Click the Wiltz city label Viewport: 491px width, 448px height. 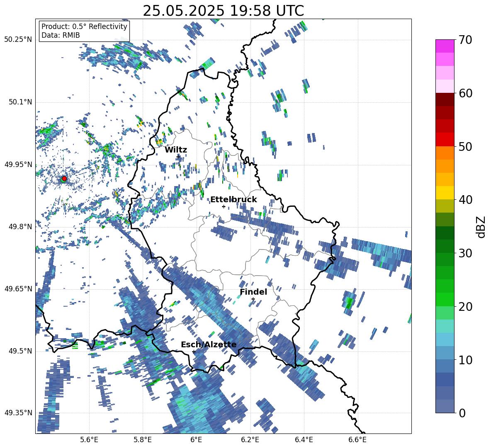(x=176, y=150)
